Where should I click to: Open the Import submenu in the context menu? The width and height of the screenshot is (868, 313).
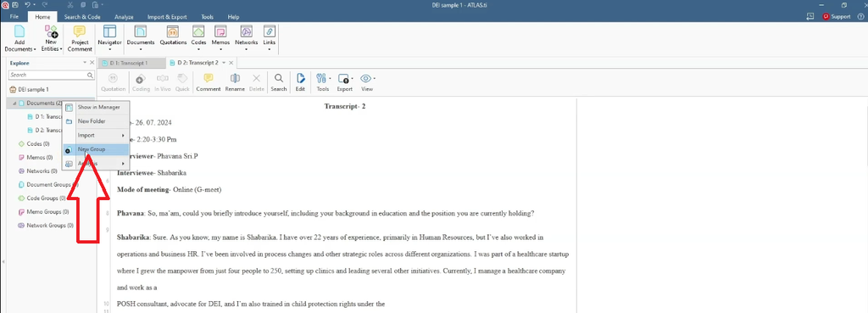tap(96, 135)
